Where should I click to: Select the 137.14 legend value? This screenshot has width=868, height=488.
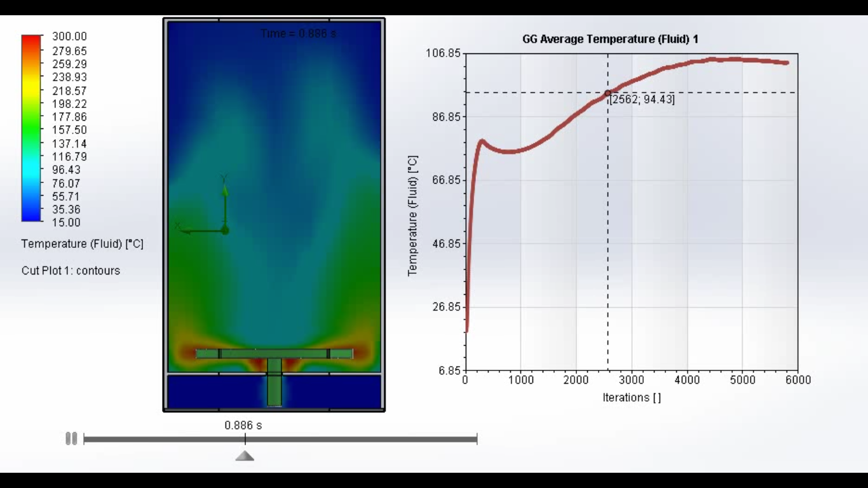coord(69,144)
